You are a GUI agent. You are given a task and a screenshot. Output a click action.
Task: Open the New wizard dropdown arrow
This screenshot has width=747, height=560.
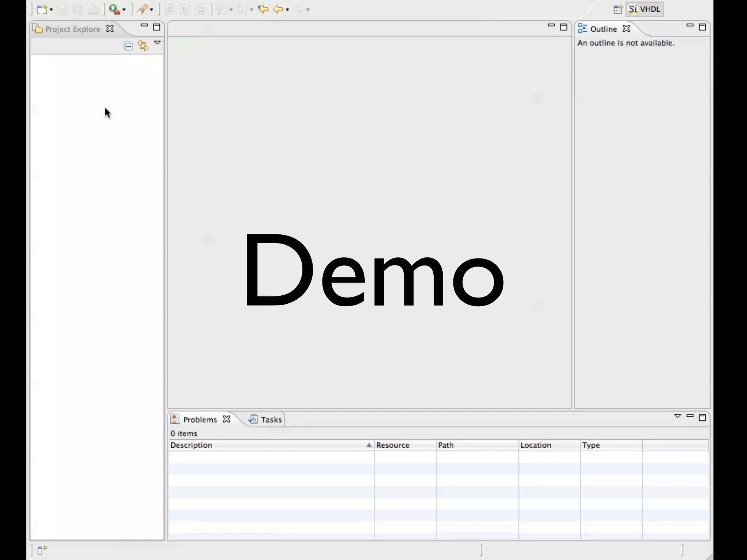point(51,10)
